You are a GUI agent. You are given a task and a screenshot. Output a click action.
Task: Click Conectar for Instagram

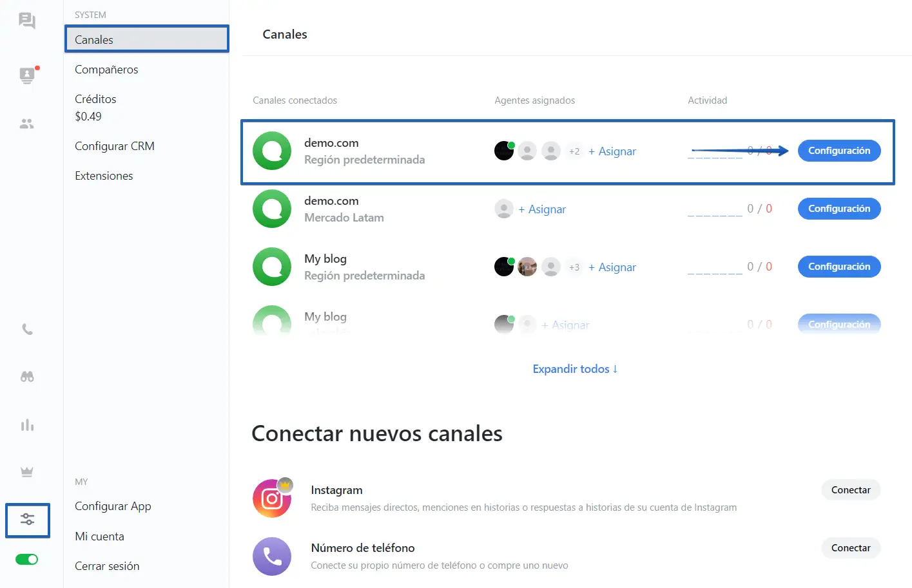point(850,490)
